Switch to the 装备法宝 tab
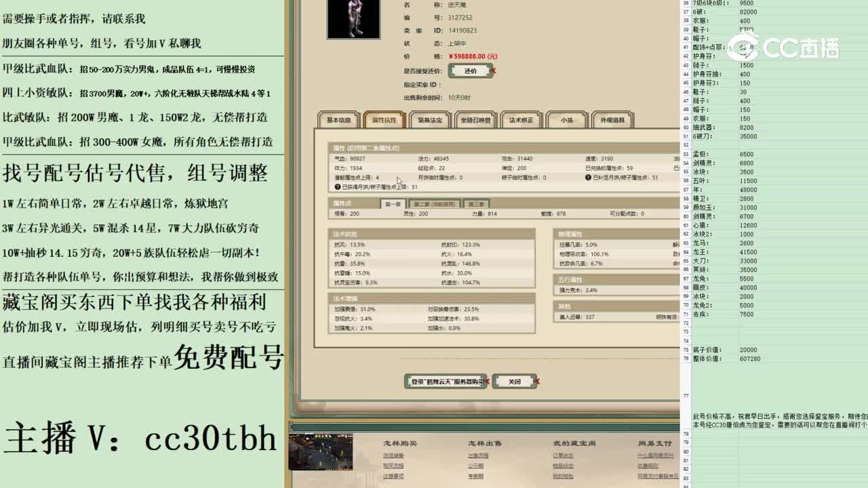 coord(430,120)
